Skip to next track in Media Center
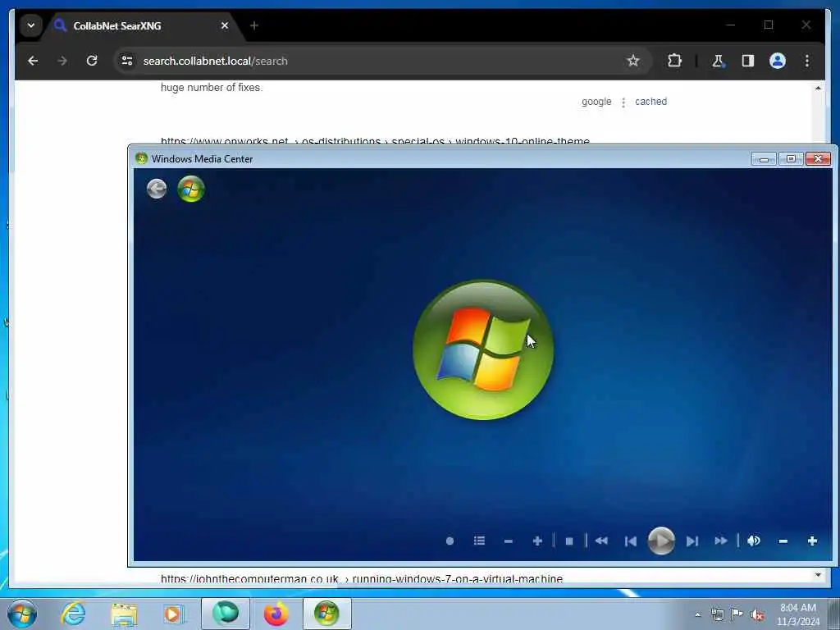The height and width of the screenshot is (630, 840). (692, 541)
